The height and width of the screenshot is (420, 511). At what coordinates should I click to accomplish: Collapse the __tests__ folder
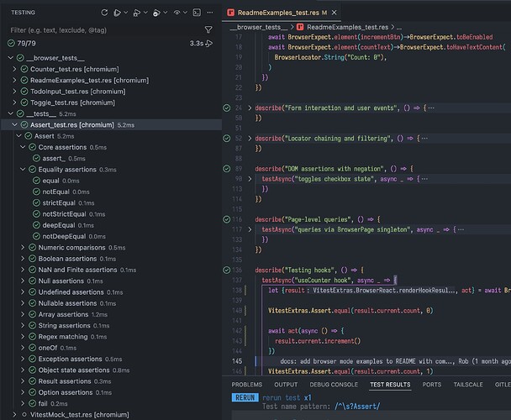coord(10,113)
